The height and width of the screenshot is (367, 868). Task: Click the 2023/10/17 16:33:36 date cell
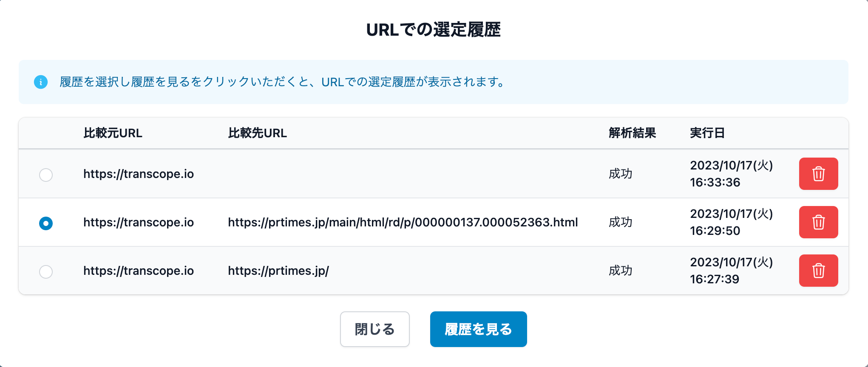[x=731, y=174]
